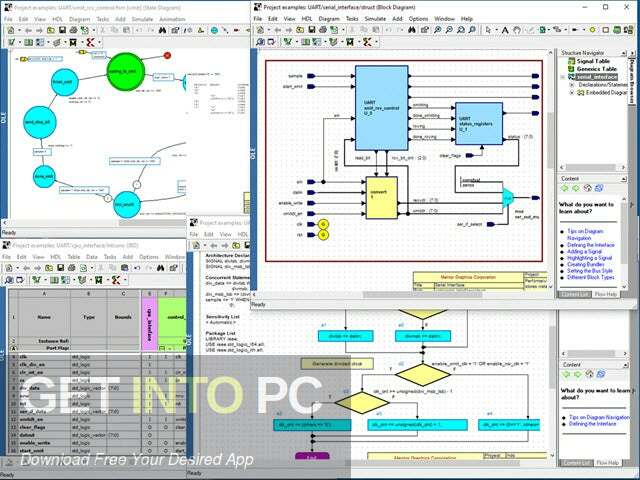Collapse the Content panel header arrow
The height and width of the screenshot is (480, 640).
click(623, 179)
